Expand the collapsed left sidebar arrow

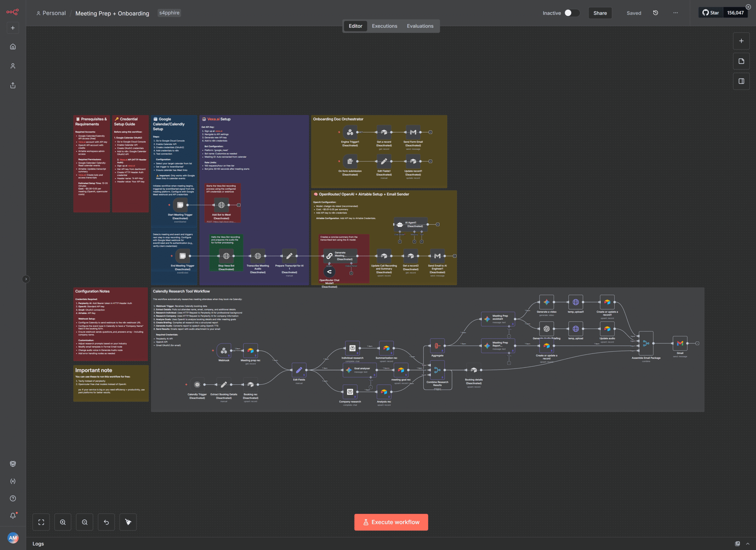[x=26, y=279]
